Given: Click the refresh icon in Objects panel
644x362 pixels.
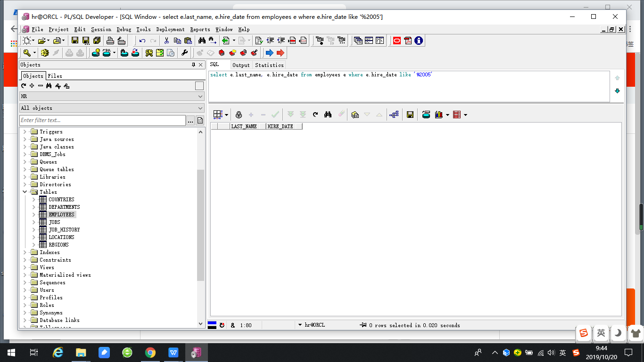Looking at the screenshot, I should point(24,86).
